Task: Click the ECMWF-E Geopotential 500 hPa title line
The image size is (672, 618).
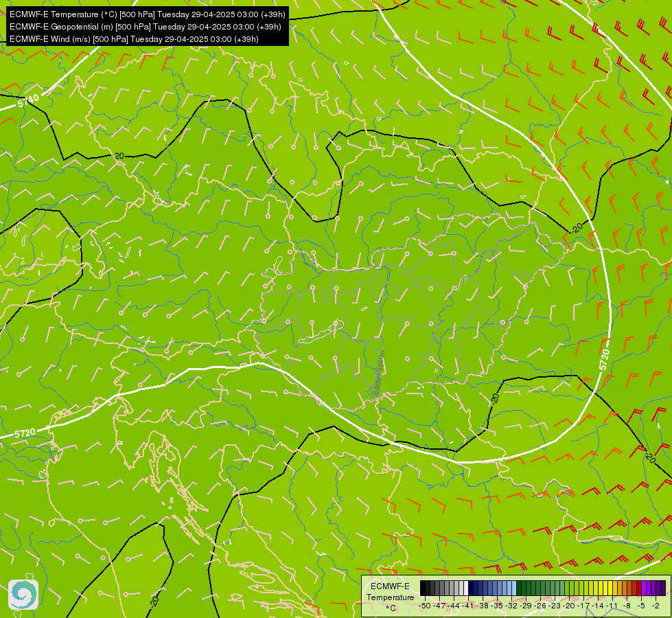Action: [146, 27]
